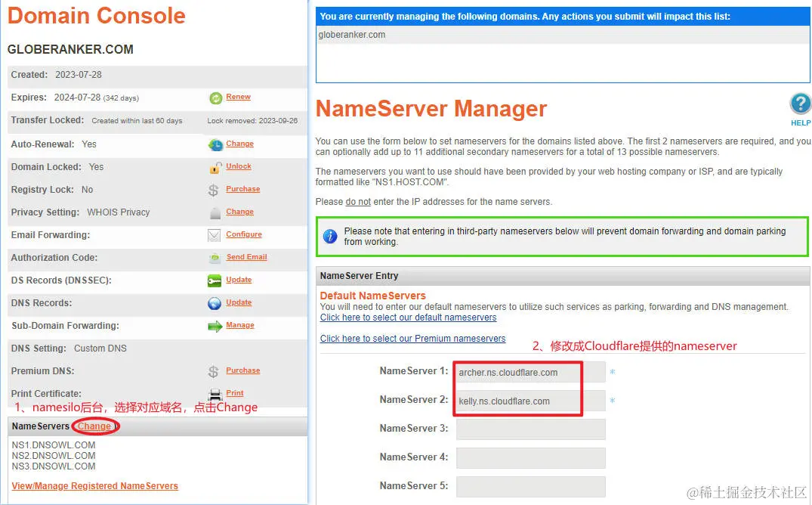This screenshot has height=505, width=812.
Task: Click the Send Email icon for Authorization Code
Action: (x=214, y=258)
